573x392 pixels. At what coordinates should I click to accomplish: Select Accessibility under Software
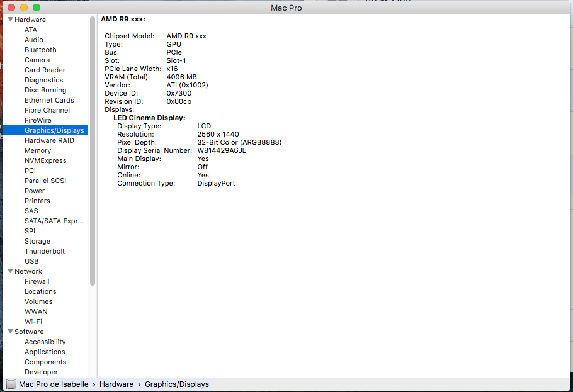click(45, 342)
